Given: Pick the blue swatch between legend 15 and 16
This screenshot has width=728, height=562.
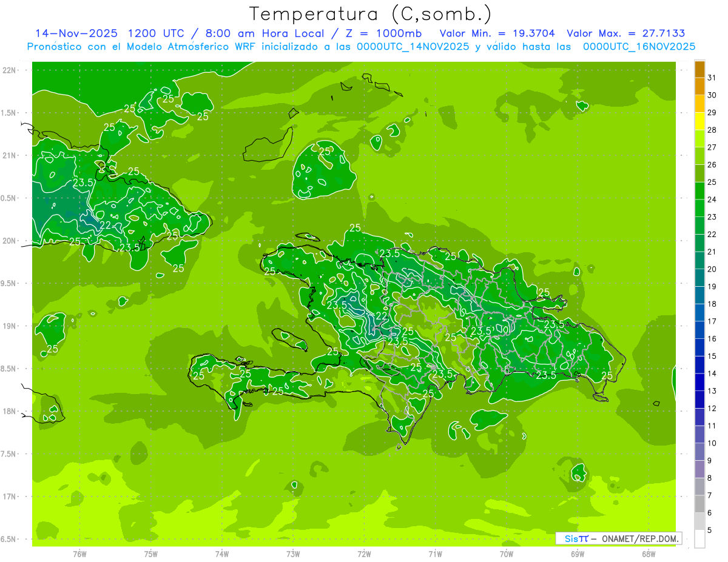Looking at the screenshot, I should tap(700, 347).
